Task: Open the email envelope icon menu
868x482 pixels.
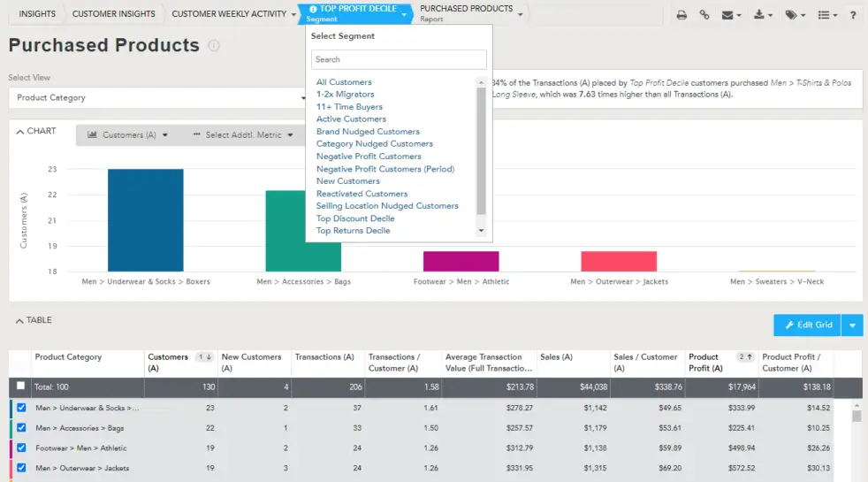Action: [730, 15]
